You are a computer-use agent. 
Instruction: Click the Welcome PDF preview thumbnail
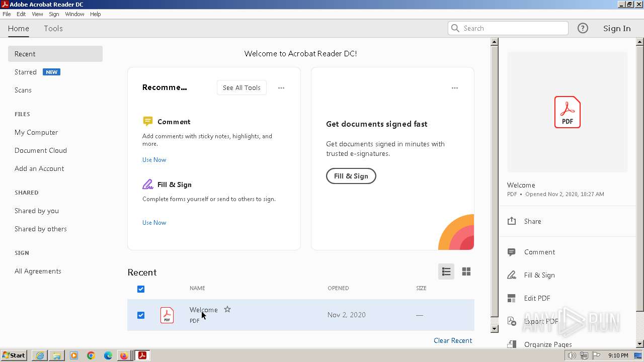[x=568, y=112]
